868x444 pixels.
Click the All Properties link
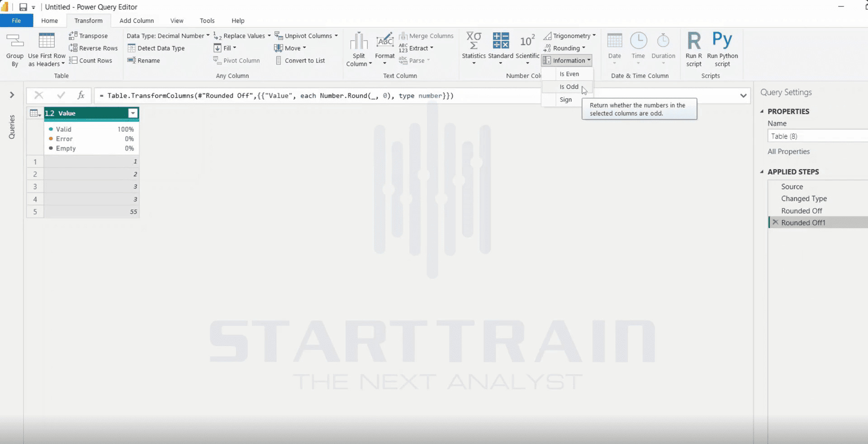[788, 152]
